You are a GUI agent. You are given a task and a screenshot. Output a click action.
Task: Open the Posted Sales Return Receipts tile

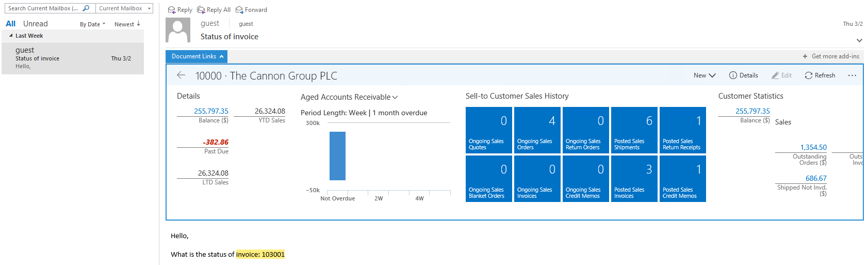(x=683, y=130)
